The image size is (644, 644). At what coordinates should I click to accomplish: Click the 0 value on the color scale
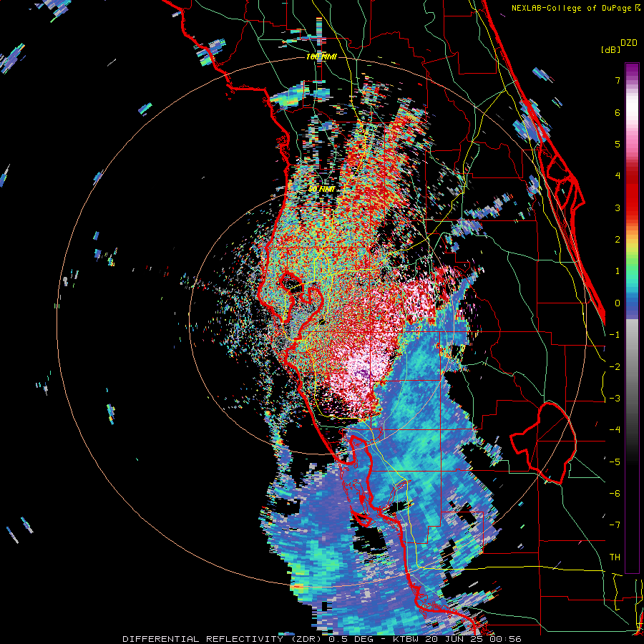[x=618, y=303]
